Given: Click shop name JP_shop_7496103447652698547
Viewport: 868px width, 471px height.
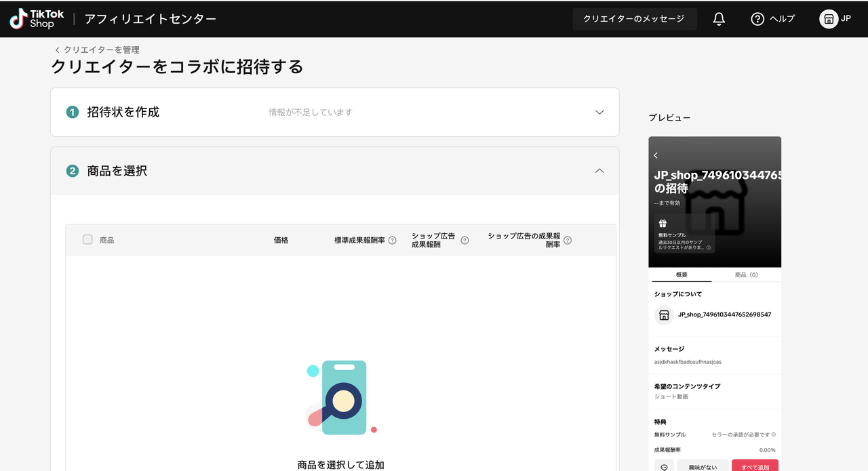Looking at the screenshot, I should click(x=724, y=314).
